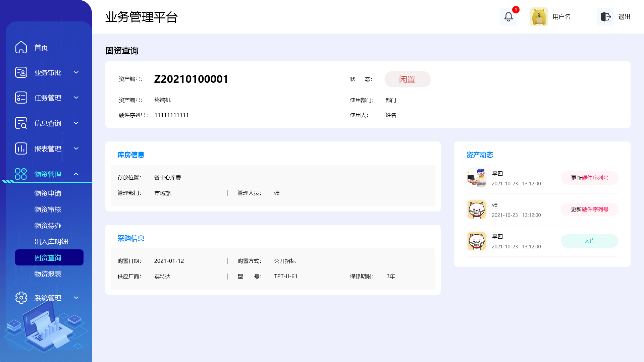The width and height of the screenshot is (644, 362).
Task: Click the notification bell icon
Action: click(x=508, y=17)
